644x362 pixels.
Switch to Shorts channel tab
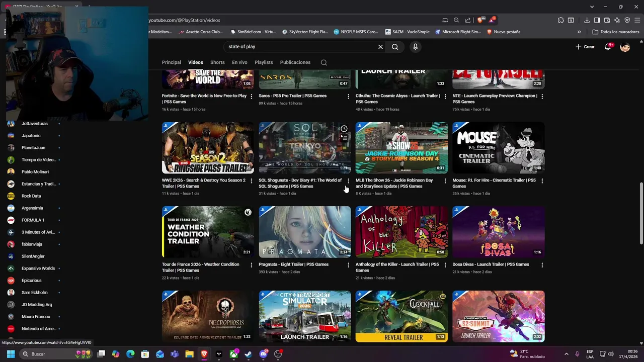coord(217,62)
